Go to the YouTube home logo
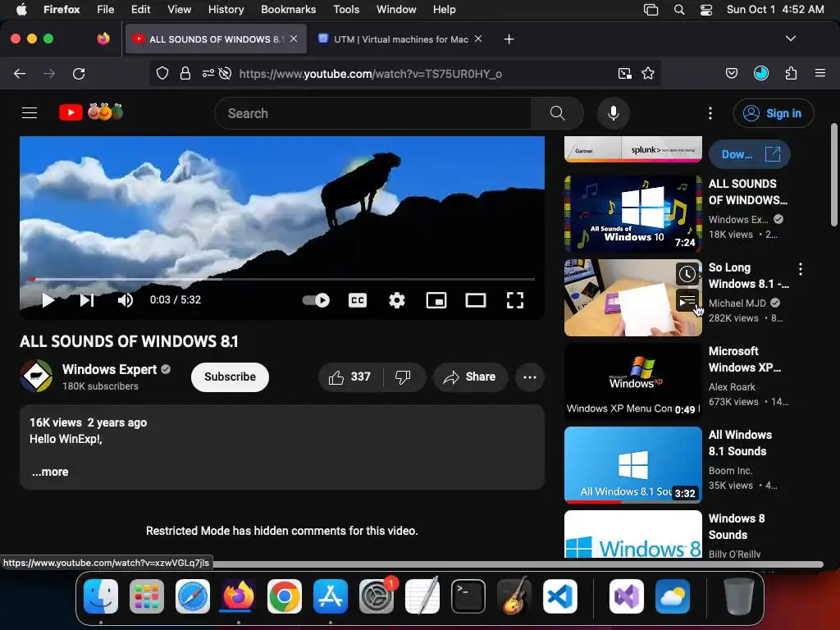Viewport: 840px width, 630px height. (91, 112)
